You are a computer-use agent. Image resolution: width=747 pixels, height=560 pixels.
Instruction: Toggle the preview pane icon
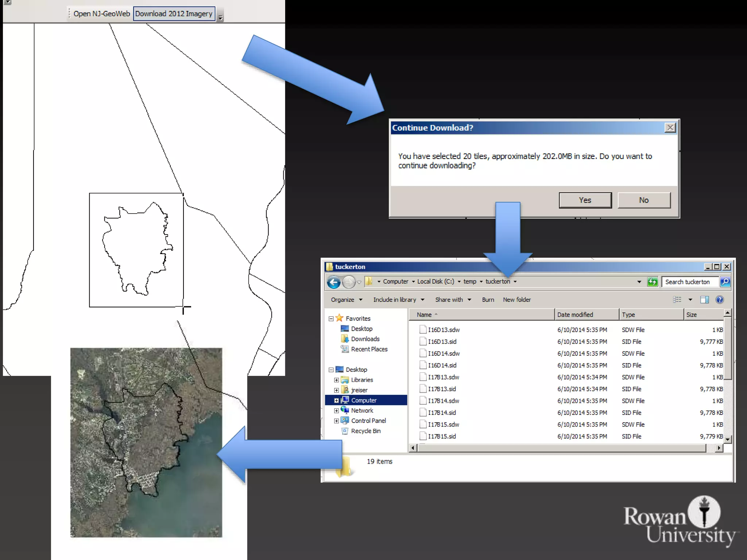coord(704,300)
